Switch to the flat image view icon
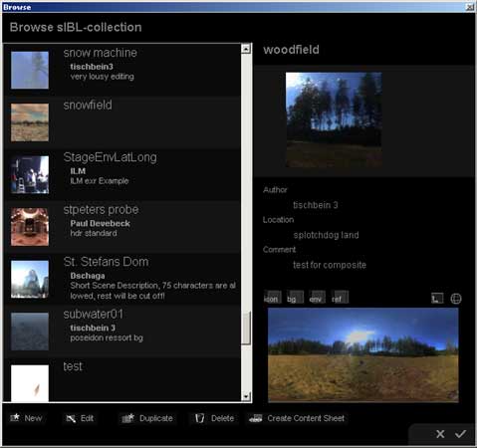Image resolution: width=477 pixels, height=448 pixels. click(437, 299)
